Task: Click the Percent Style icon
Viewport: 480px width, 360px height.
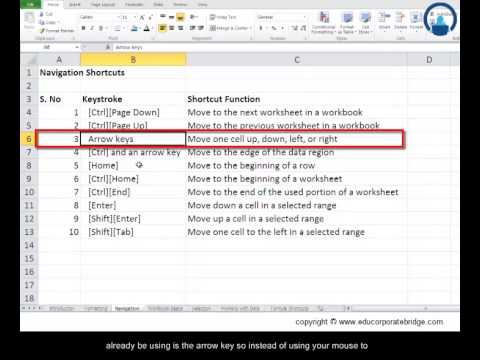Action: pos(274,28)
